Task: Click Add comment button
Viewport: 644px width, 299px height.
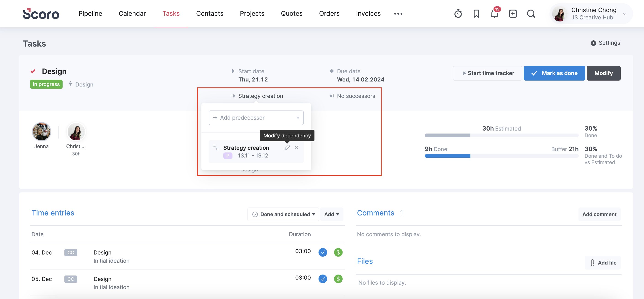Action: click(599, 214)
